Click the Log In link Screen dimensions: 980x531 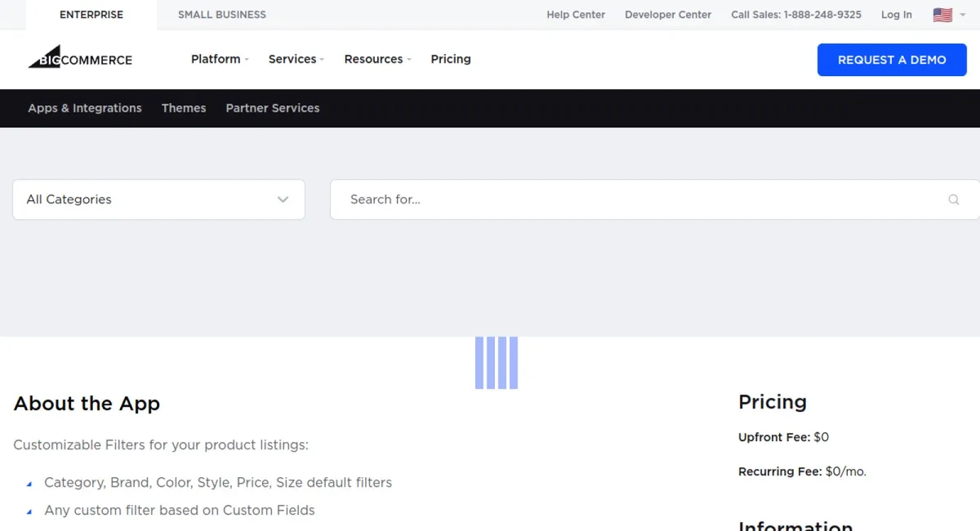[897, 15]
